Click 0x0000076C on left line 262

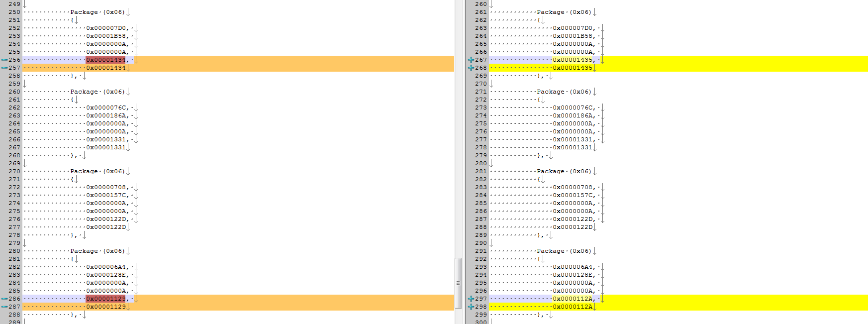pos(106,108)
